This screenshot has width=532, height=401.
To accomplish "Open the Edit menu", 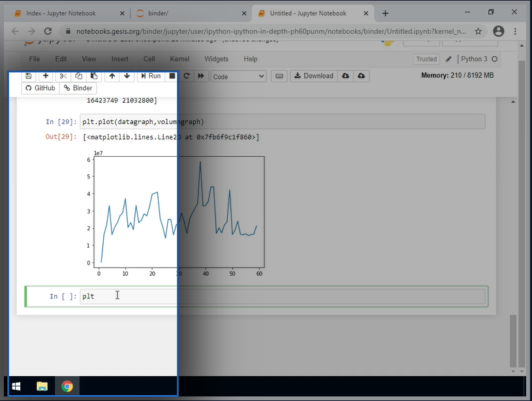I will pyautogui.click(x=61, y=59).
